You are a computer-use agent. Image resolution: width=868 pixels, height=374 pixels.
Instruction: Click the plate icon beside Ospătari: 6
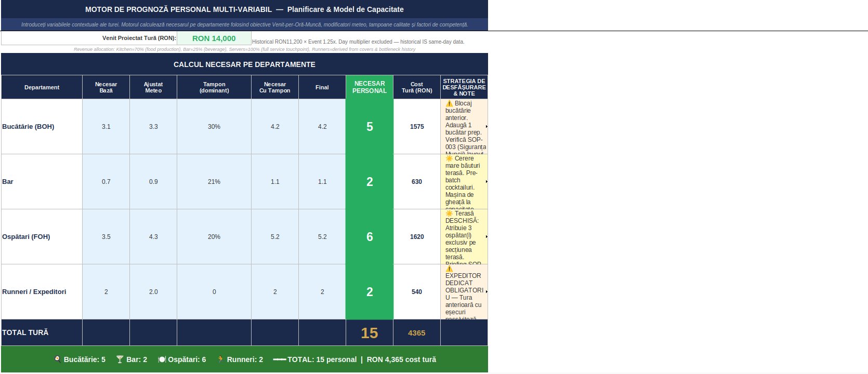[x=162, y=359]
